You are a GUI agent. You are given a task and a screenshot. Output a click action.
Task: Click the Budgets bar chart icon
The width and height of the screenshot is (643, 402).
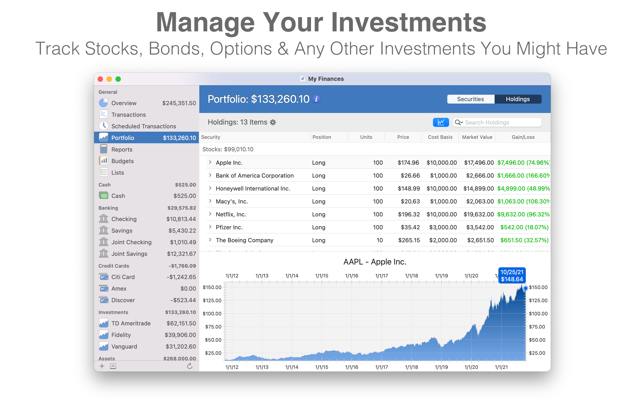tap(103, 161)
